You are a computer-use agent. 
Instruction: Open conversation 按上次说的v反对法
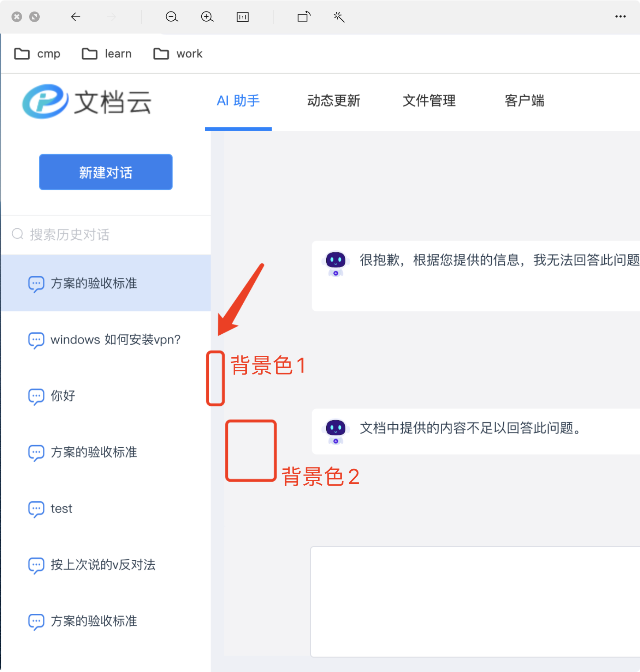point(106,565)
